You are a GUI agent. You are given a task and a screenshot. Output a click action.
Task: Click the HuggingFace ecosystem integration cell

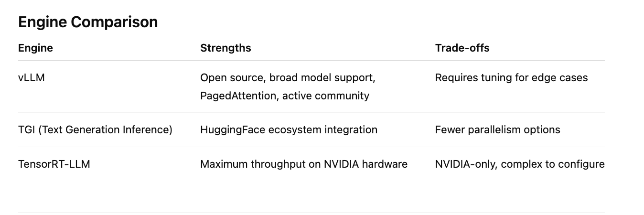point(289,129)
